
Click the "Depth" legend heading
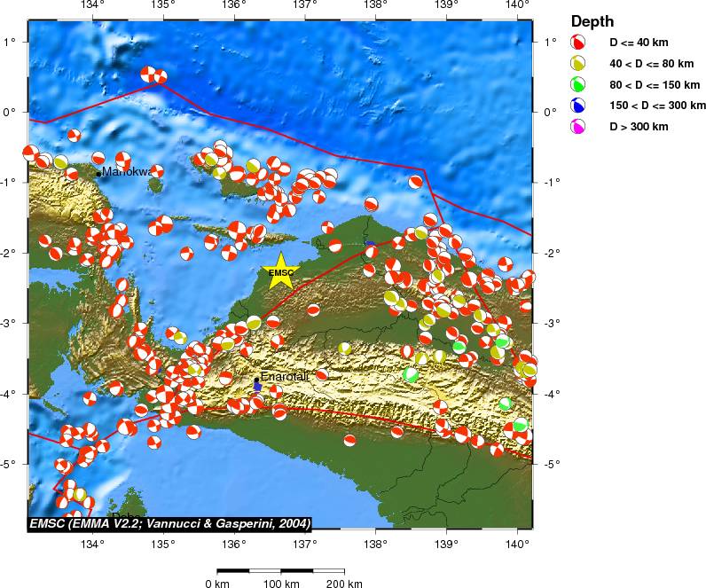coord(592,21)
